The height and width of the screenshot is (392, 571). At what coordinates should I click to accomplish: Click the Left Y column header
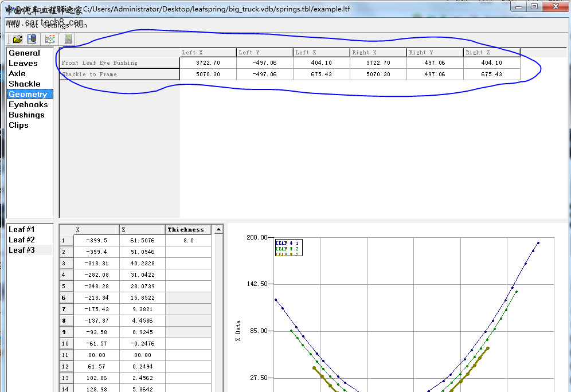tap(265, 52)
